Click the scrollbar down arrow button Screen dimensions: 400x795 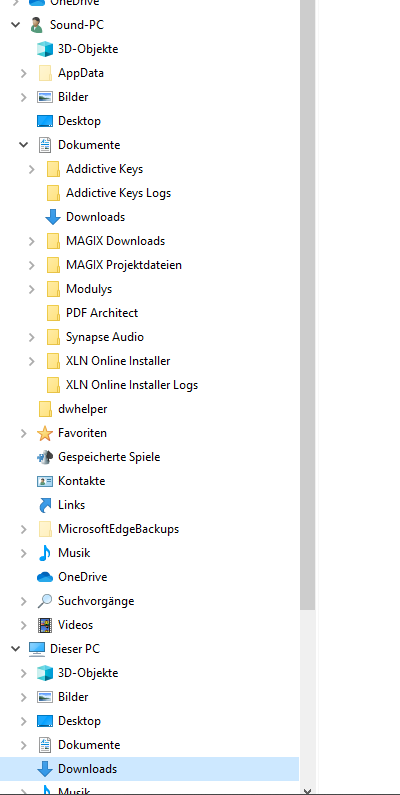coord(307,790)
